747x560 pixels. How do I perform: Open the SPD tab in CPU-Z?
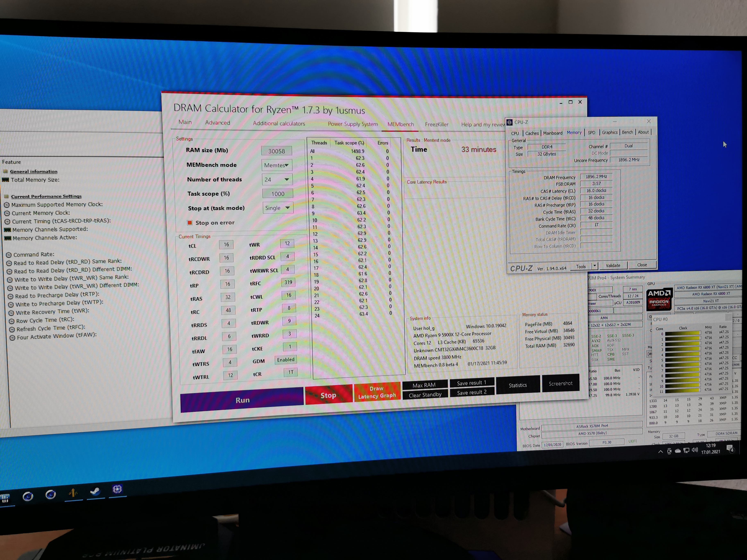591,133
